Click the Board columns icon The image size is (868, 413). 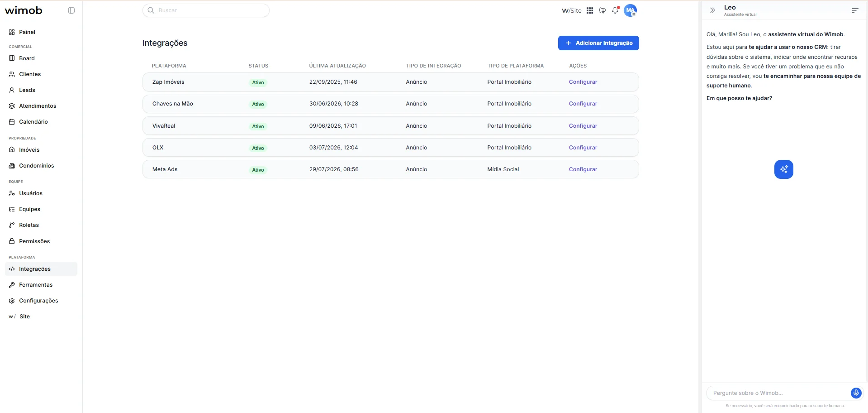click(x=12, y=58)
